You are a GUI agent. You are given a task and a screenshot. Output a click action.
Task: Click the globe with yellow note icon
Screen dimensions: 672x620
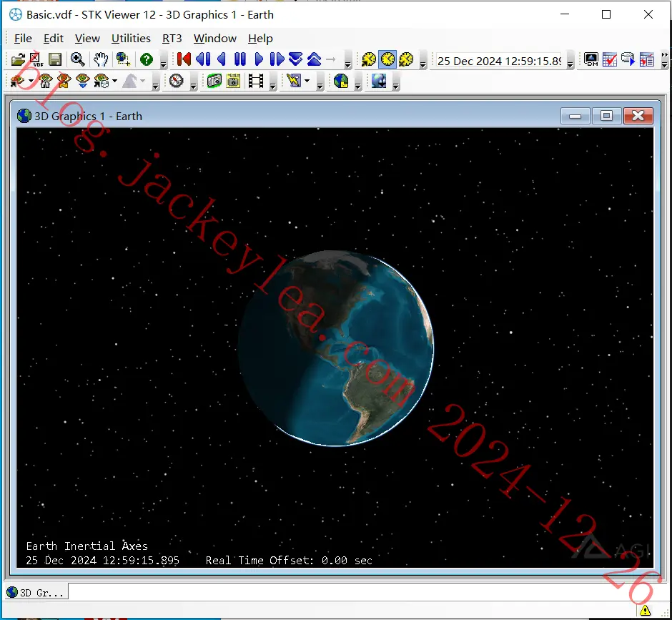341,81
